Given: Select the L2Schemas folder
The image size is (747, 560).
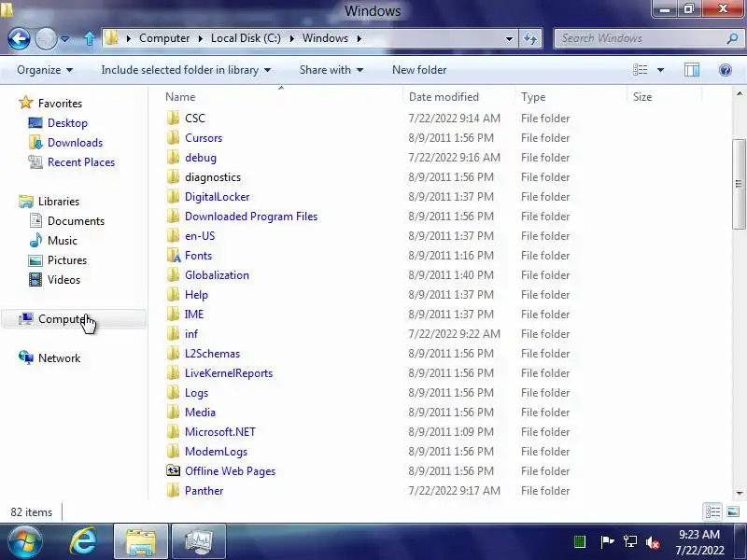Looking at the screenshot, I should 212,354.
